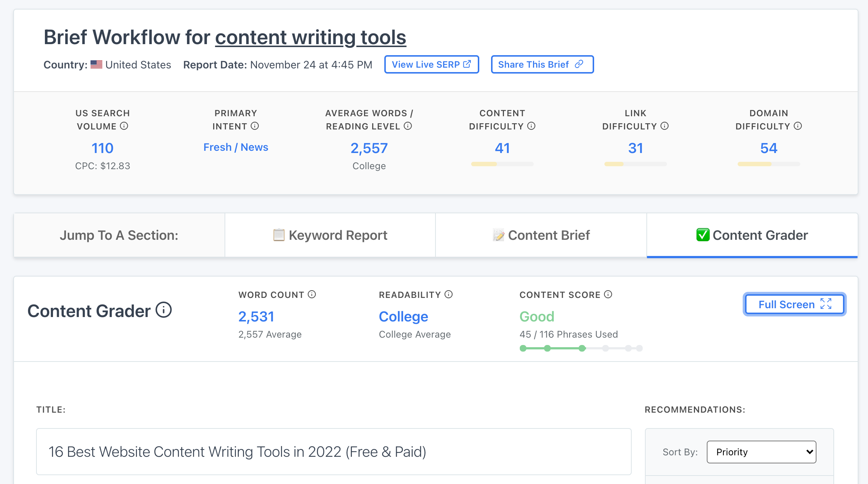Open Full Screen mode
The image size is (868, 484).
tap(794, 305)
